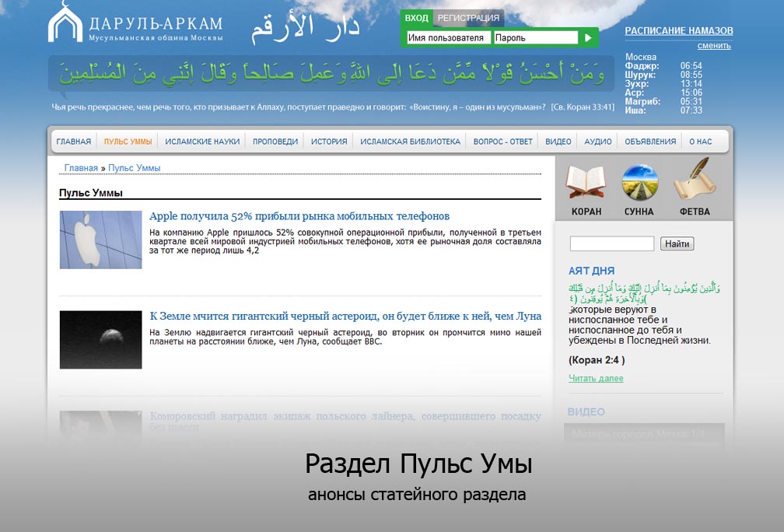
Task: Click the сменить city link
Action: tap(714, 46)
